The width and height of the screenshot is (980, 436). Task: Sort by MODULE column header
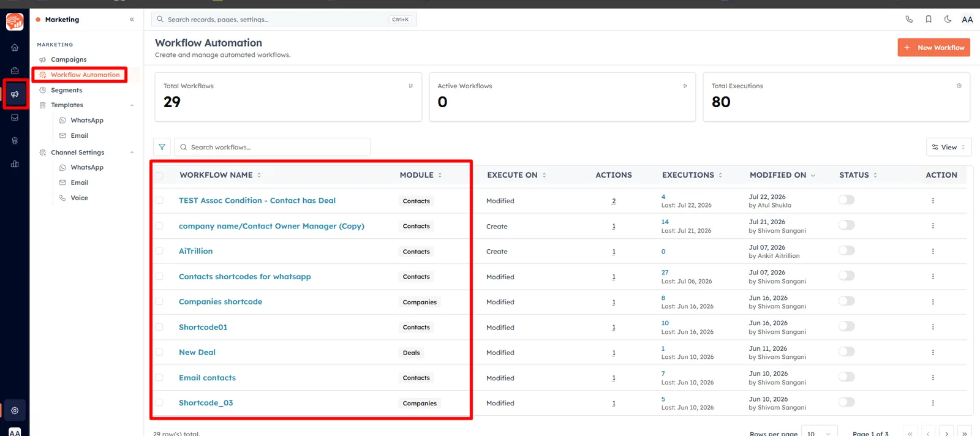pos(421,175)
